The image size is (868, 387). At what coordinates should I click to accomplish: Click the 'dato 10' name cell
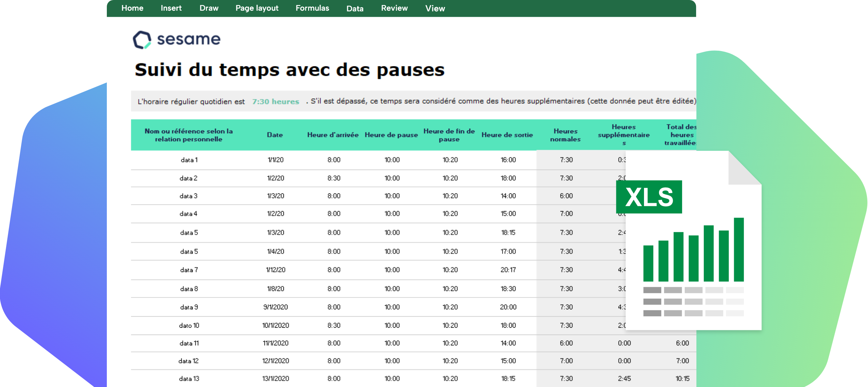point(189,325)
